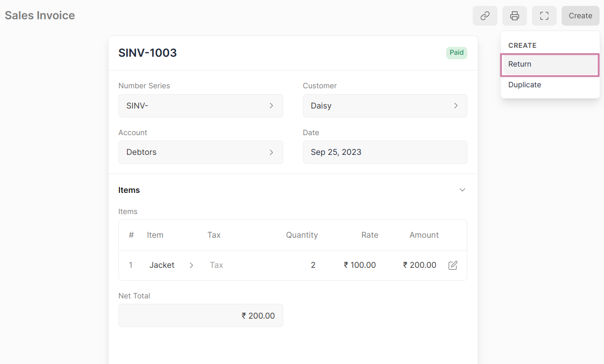Click the Net Total amount field
604x364 pixels.
pyautogui.click(x=200, y=316)
